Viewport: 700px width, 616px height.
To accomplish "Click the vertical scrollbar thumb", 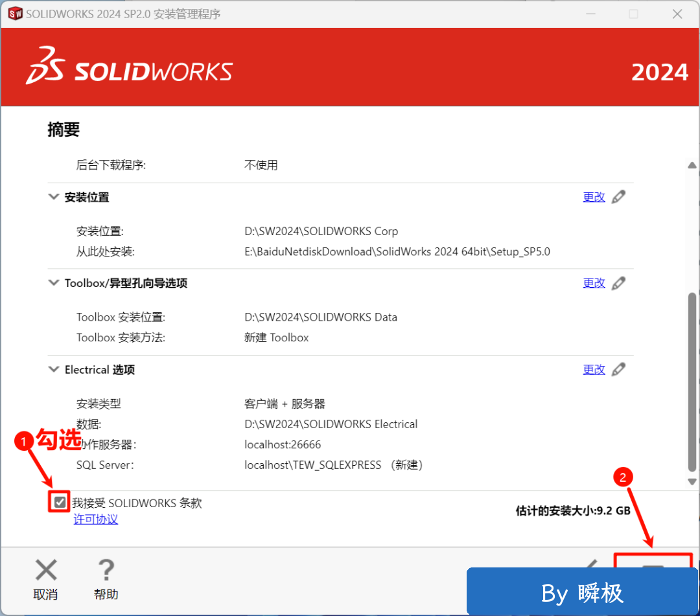I will [692, 382].
